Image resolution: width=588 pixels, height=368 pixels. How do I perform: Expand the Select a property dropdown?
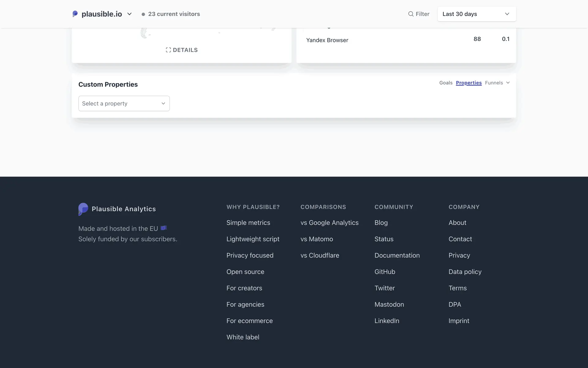tap(124, 103)
